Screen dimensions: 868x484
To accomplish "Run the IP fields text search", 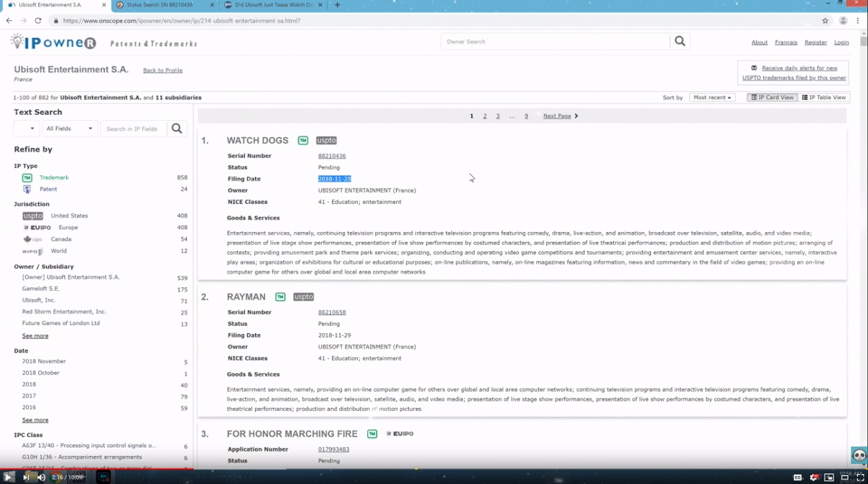I will tap(177, 129).
